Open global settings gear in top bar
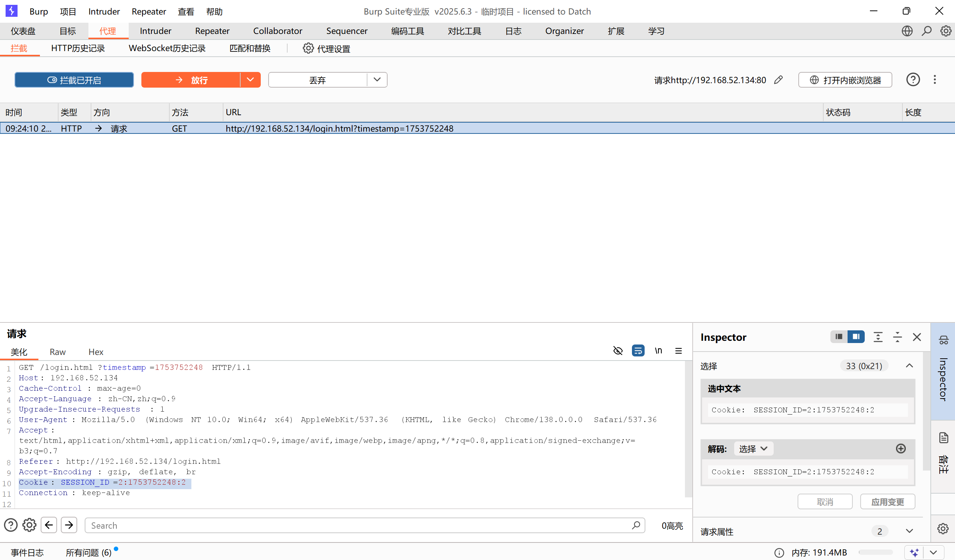This screenshot has height=560, width=955. coord(946,31)
